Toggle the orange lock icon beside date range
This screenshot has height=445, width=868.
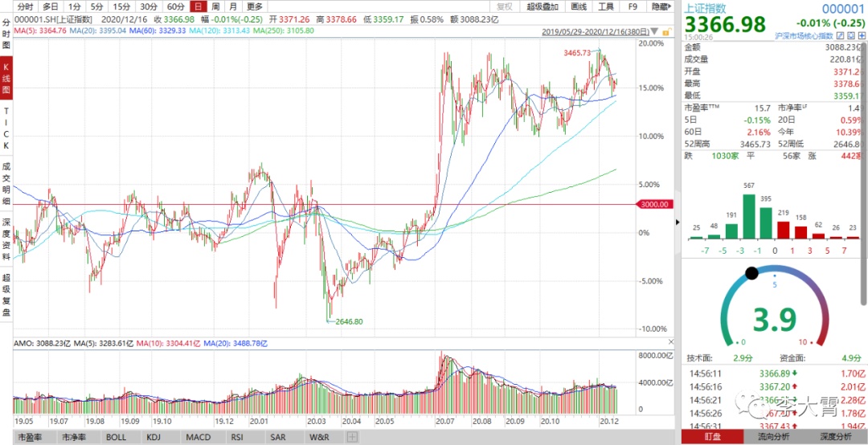click(668, 31)
